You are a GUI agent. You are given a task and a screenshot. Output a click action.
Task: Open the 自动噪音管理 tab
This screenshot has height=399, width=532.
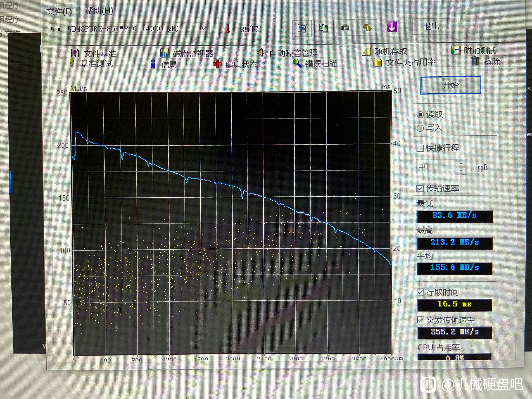click(287, 53)
